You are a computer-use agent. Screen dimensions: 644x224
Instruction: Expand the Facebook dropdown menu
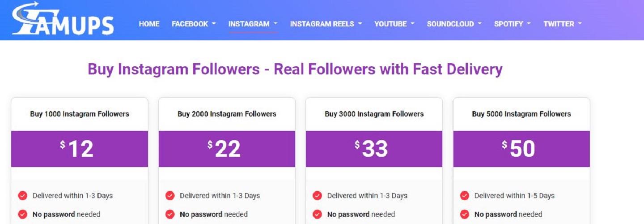pos(194,24)
